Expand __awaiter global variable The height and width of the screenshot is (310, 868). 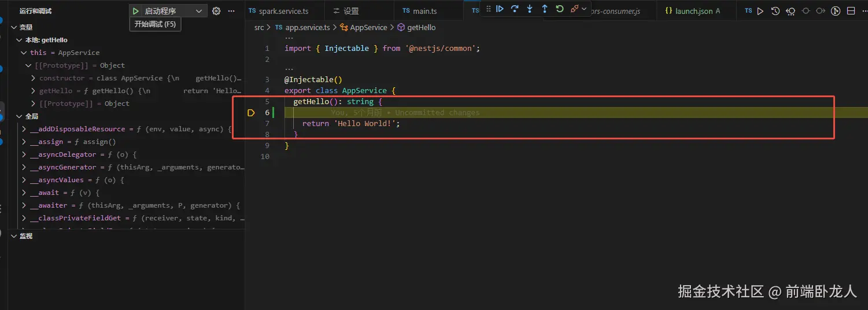point(24,205)
